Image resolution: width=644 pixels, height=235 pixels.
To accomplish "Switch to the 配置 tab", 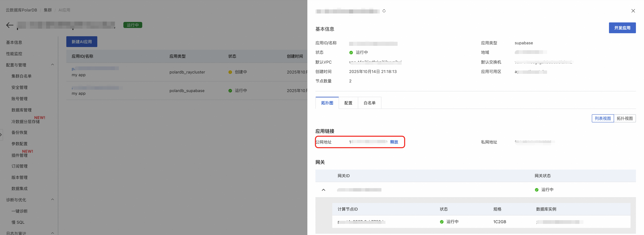I will click(x=348, y=103).
